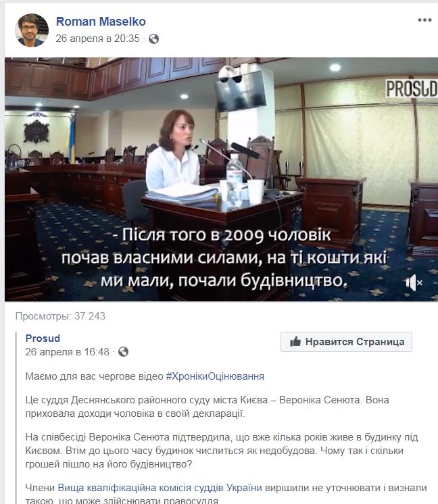This screenshot has height=504, width=438.
Task: Click the PROSUD watermark logo on video
Action: tap(412, 89)
